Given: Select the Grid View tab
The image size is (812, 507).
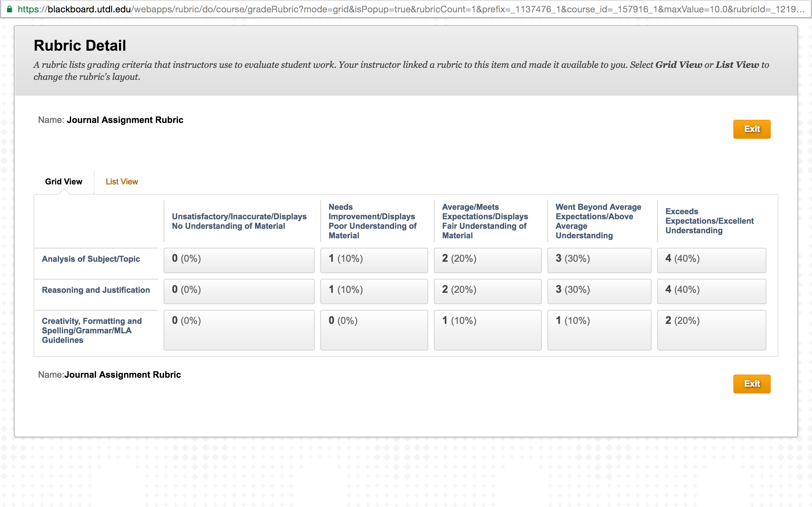Looking at the screenshot, I should pyautogui.click(x=63, y=181).
